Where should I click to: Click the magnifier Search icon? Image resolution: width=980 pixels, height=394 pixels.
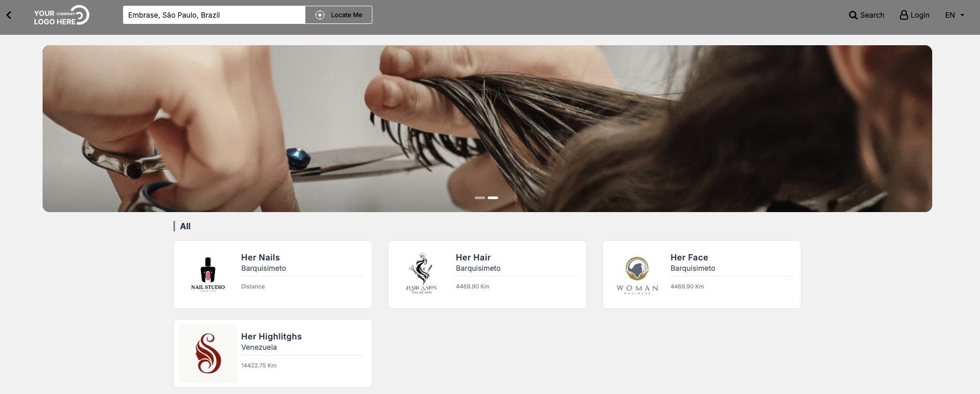coord(853,15)
